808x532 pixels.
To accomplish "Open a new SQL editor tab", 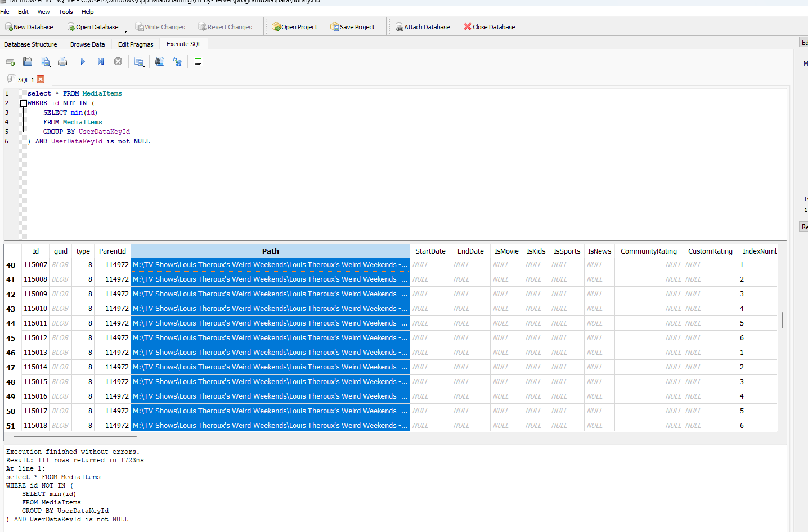I will click(x=10, y=62).
